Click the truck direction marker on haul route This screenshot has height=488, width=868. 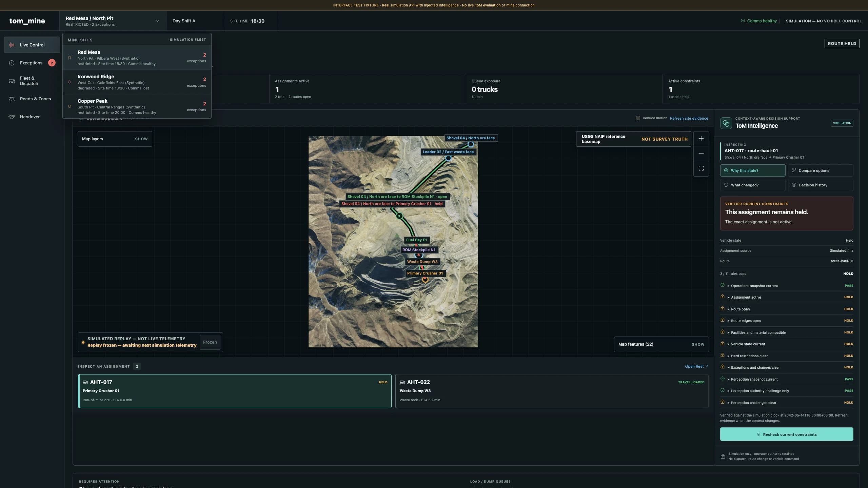pyautogui.click(x=399, y=216)
